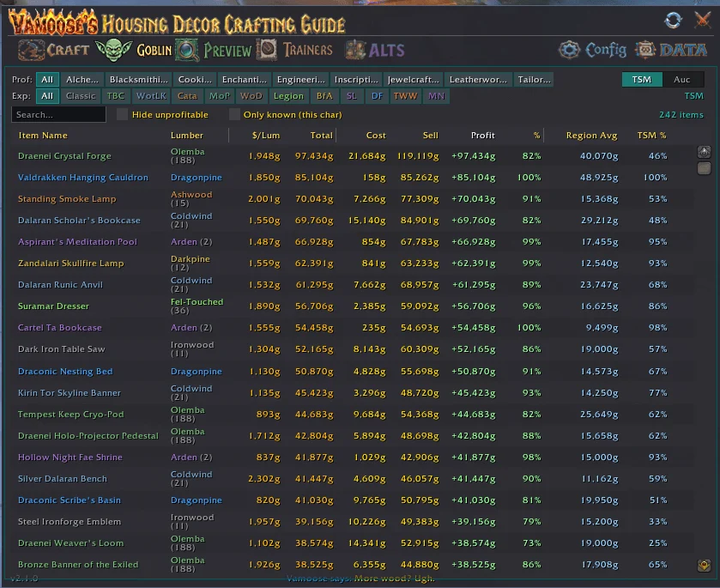This screenshot has height=588, width=720.
Task: Click the refresh arrows icon
Action: pyautogui.click(x=673, y=20)
